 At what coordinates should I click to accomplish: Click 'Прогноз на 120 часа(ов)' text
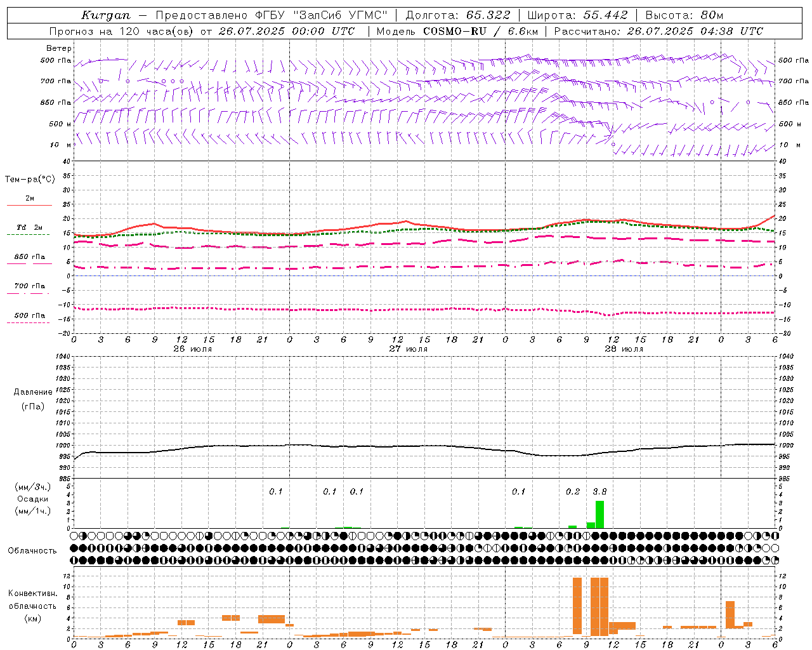click(x=122, y=31)
